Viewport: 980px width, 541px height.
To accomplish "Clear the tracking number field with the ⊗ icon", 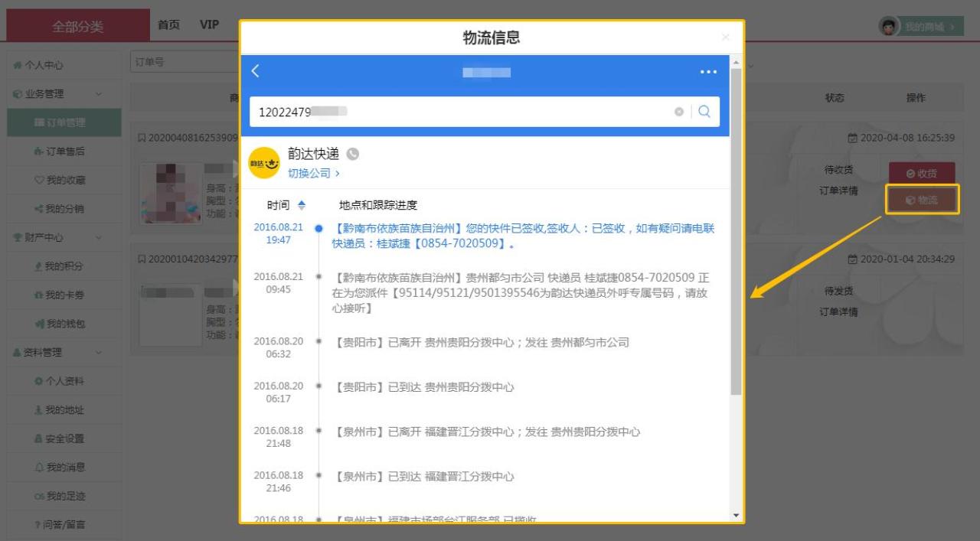I will (x=680, y=112).
